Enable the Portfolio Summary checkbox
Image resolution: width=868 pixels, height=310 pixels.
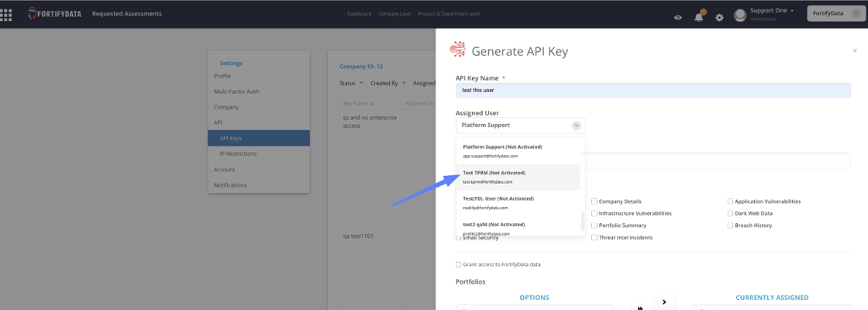pyautogui.click(x=594, y=226)
